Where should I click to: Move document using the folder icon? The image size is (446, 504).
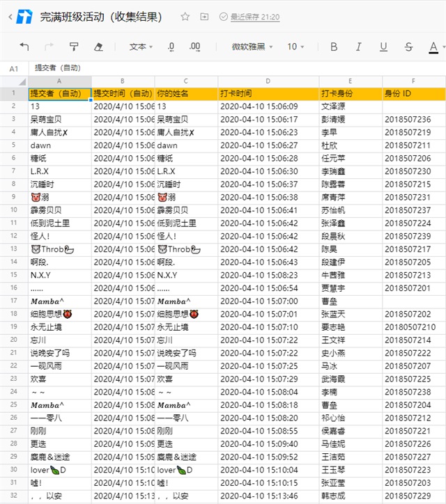click(x=204, y=17)
